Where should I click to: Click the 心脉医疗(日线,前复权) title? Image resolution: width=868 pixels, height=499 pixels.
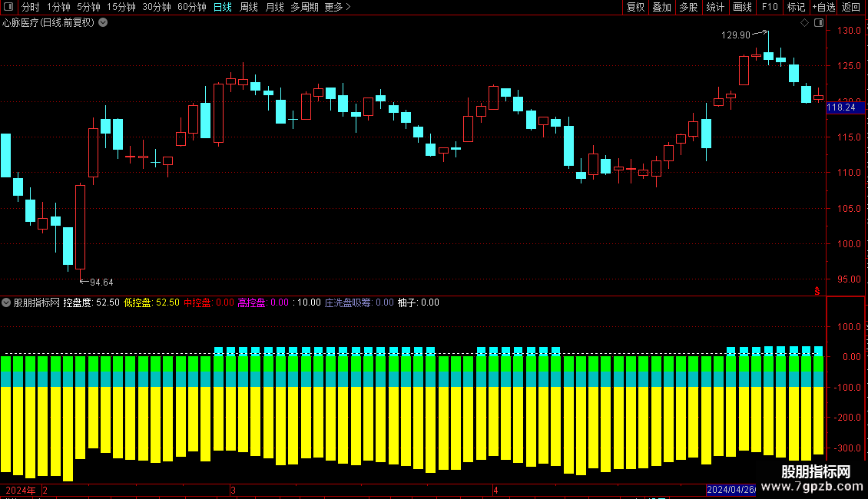pos(48,23)
